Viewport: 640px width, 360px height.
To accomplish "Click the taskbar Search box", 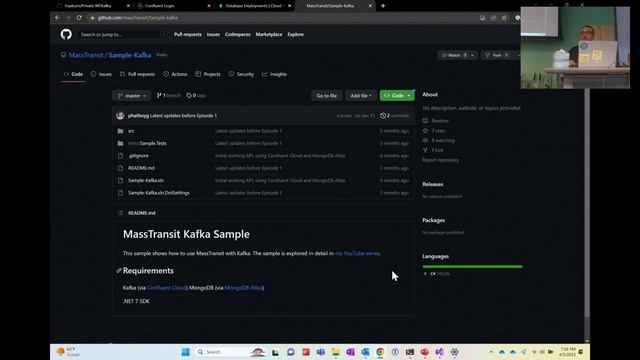I will point(231,352).
